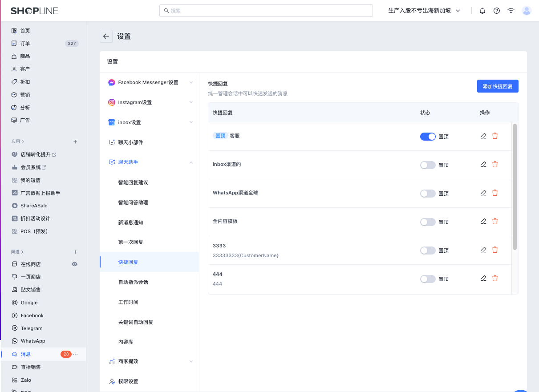Open 自动指派会话 settings
This screenshot has height=392, width=539.
point(133,282)
